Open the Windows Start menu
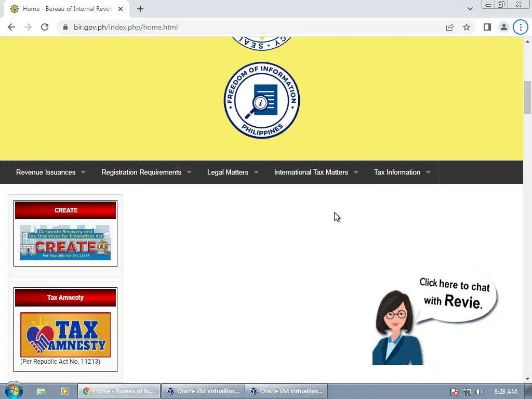 pos(14,391)
